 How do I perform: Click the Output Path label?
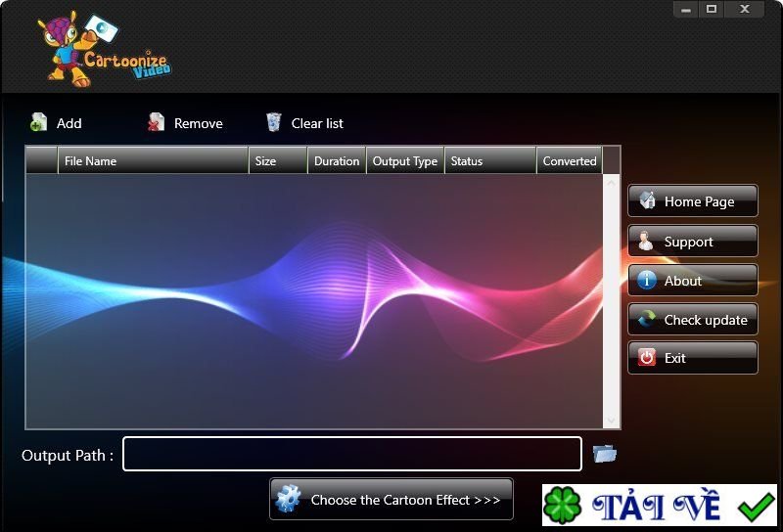tap(68, 455)
